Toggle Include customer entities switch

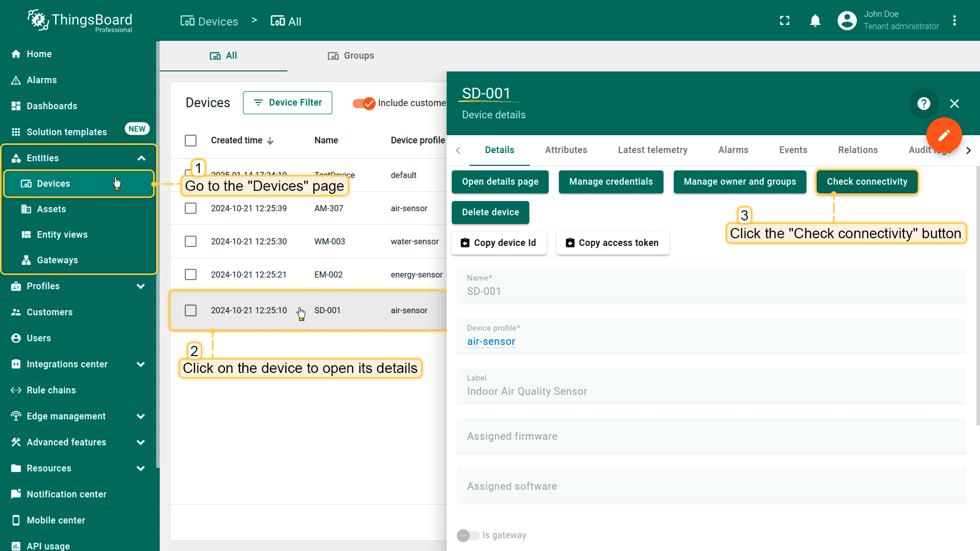click(364, 103)
